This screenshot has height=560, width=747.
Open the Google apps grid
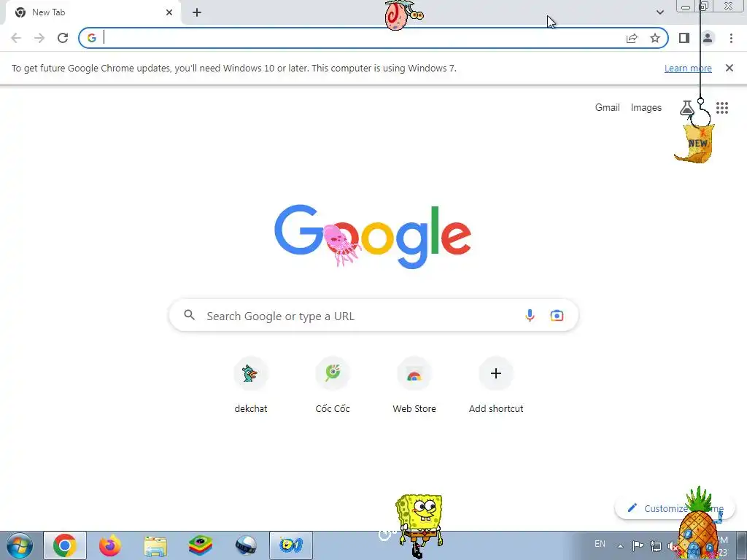[722, 108]
